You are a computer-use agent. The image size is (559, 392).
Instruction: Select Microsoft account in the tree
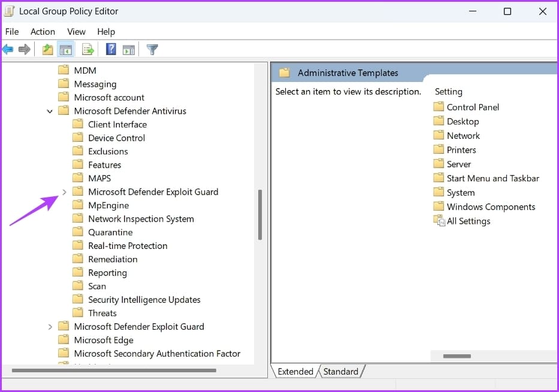(x=109, y=97)
